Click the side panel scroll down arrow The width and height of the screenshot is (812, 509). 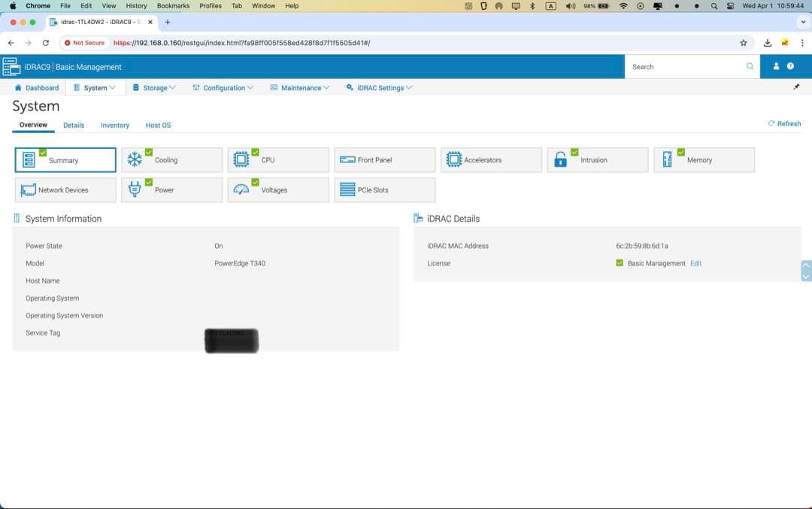tap(806, 277)
